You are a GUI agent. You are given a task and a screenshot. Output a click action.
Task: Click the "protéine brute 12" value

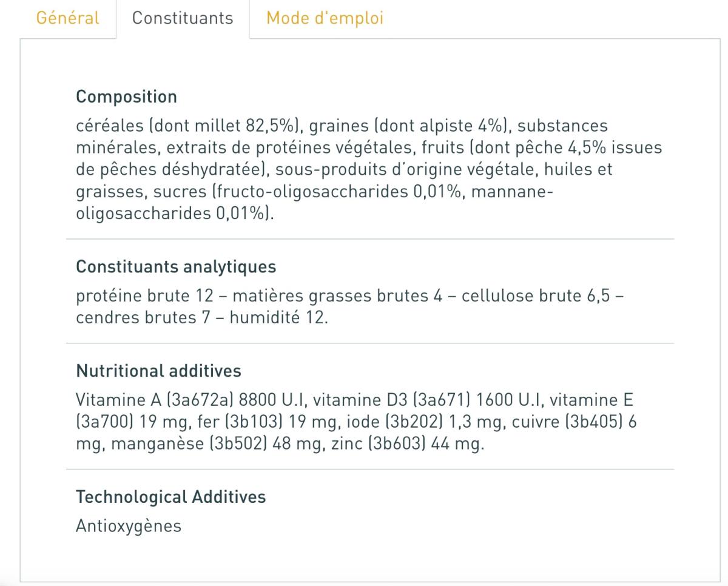pos(144,296)
